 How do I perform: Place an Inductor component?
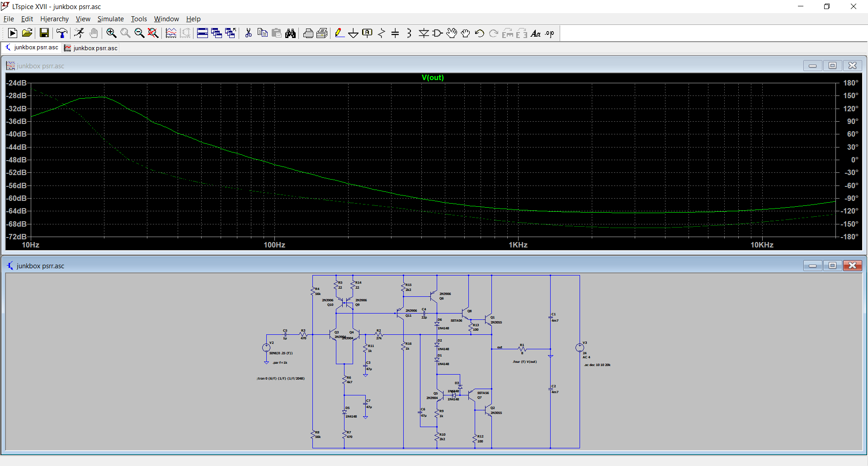409,33
